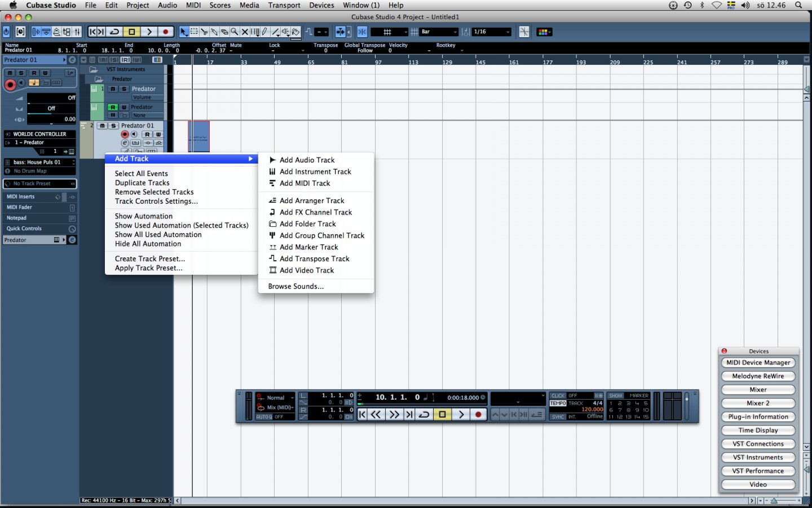Click the tempo value 120.000
Image resolution: width=812 pixels, height=508 pixels.
tap(592, 410)
